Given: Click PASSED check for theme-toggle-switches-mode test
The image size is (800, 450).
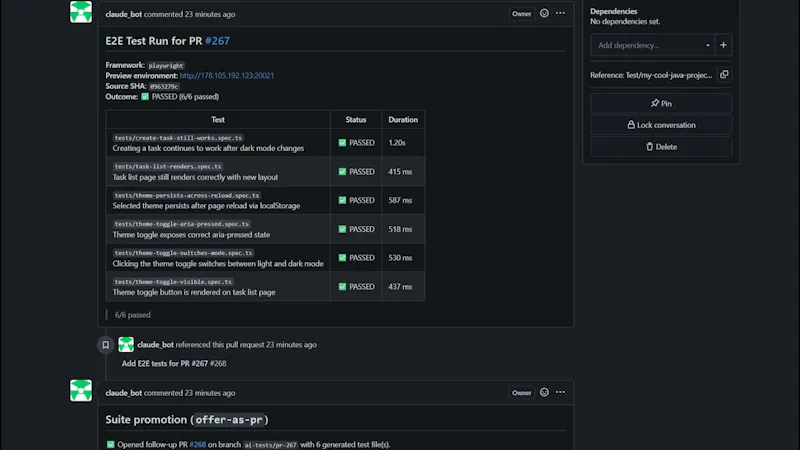Looking at the screenshot, I should (342, 258).
